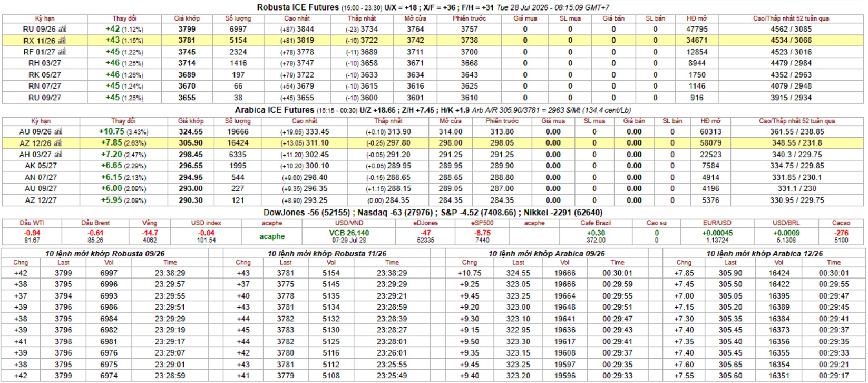Viewport: 868px width, 383px height.
Task: Click the Robusta 'Số lượng' column header
Action: point(238,18)
